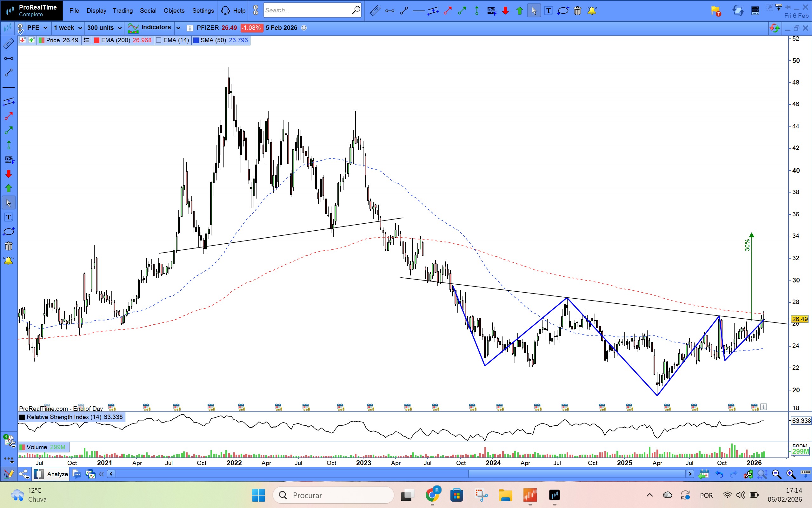
Task: Select the ellipse drawing tool in left sidebar
Action: (x=9, y=232)
